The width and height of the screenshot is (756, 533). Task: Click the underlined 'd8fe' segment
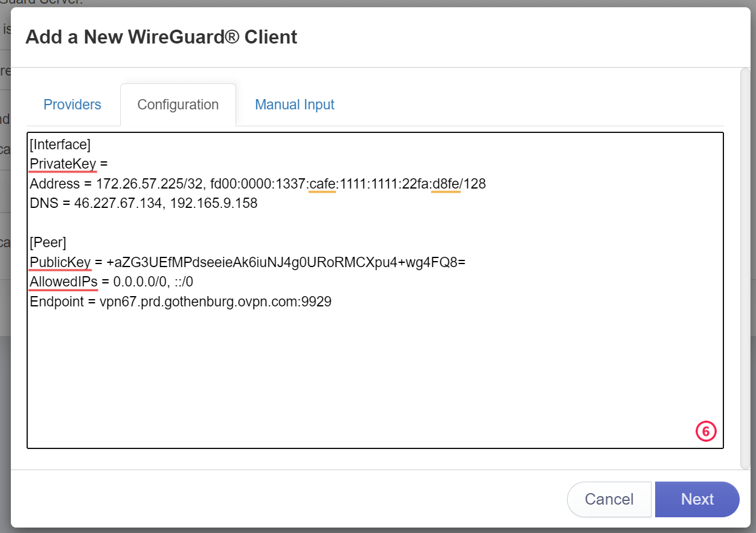click(x=446, y=184)
